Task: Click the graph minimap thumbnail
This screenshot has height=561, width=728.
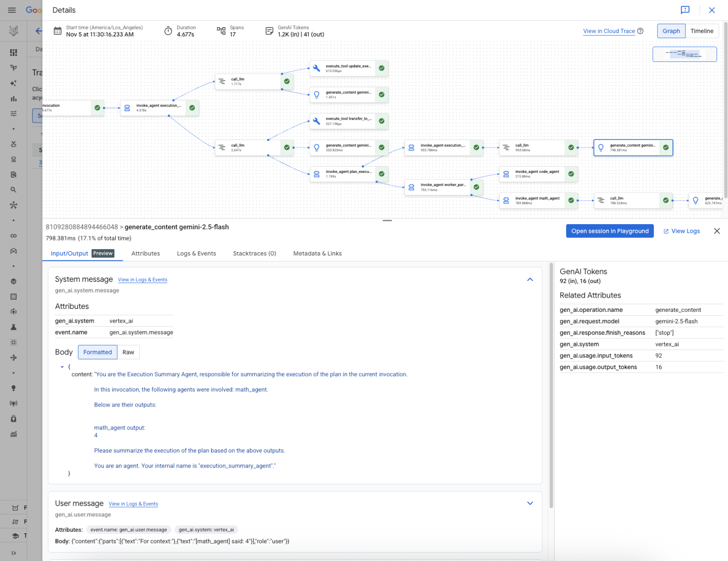Action: click(684, 54)
